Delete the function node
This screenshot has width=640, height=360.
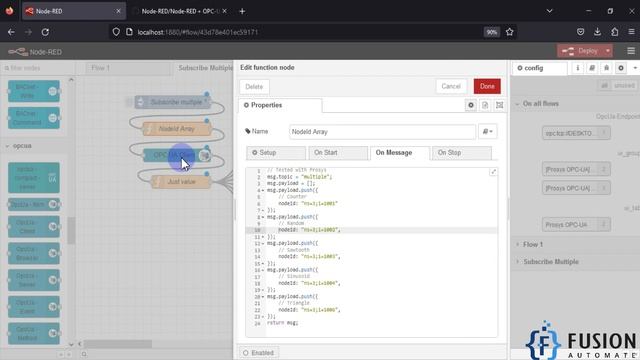pyautogui.click(x=254, y=87)
